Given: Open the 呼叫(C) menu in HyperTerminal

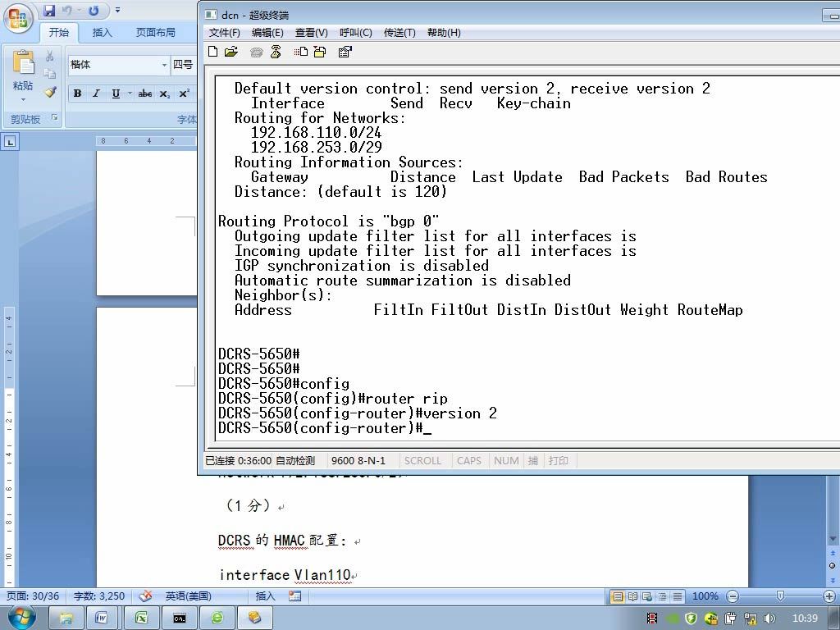Looking at the screenshot, I should [x=356, y=33].
